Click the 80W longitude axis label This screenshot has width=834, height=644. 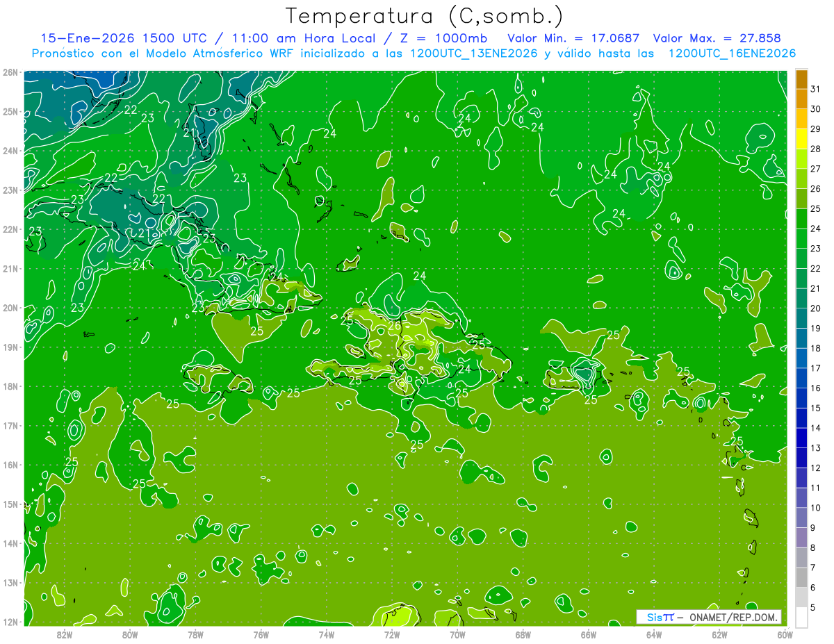click(x=130, y=634)
